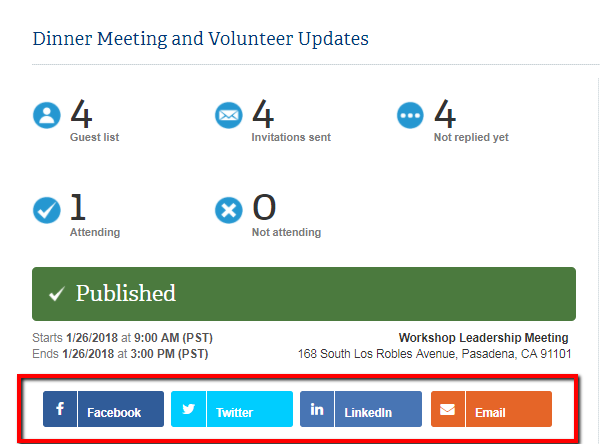Click the Not replied yet ellipsis icon

coord(410,115)
